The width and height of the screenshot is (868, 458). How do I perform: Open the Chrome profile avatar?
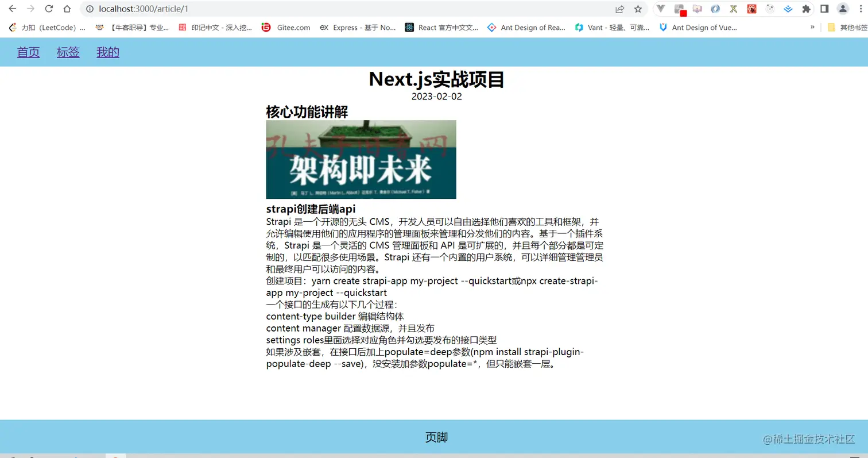tap(843, 9)
